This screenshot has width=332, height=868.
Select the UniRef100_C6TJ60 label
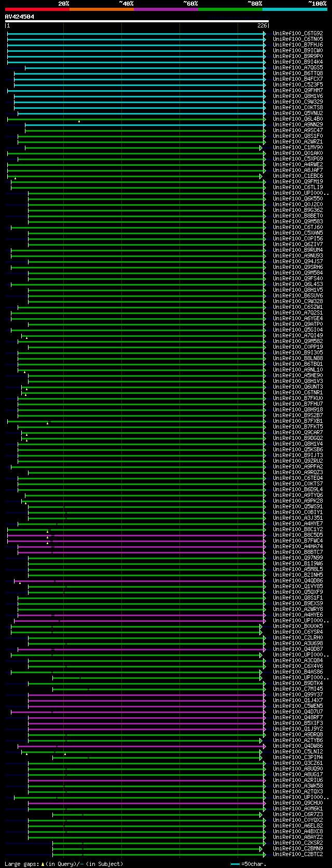[298, 227]
